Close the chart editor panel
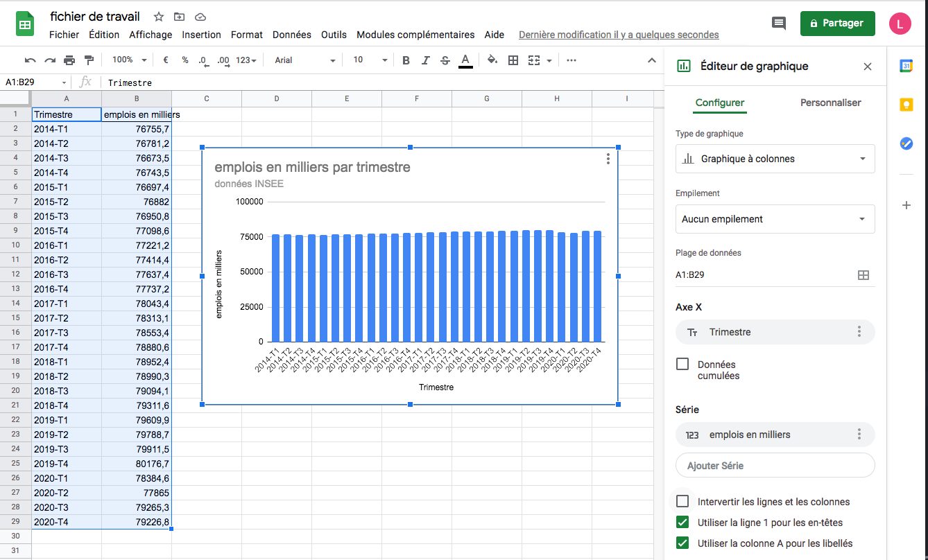Viewport: 928px width, 560px height. pos(867,67)
